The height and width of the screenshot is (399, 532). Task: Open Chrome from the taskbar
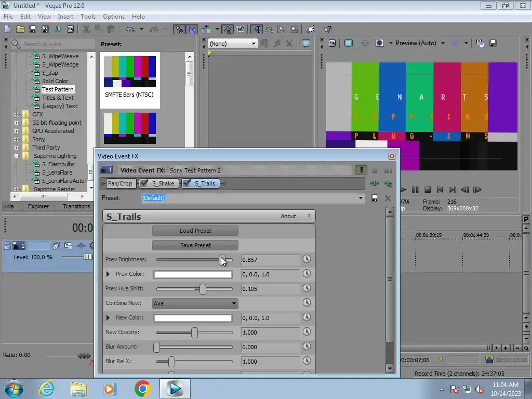pyautogui.click(x=142, y=389)
